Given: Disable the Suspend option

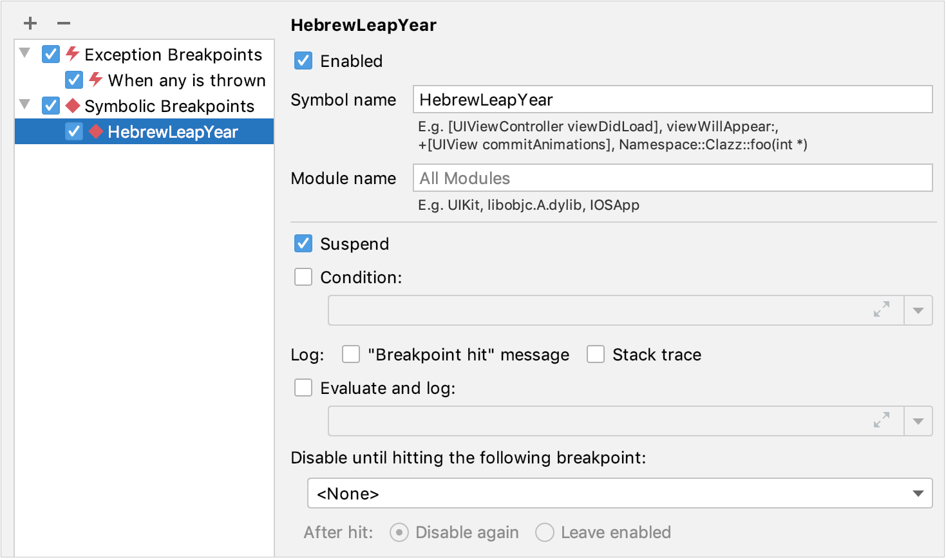Looking at the screenshot, I should click(x=303, y=243).
